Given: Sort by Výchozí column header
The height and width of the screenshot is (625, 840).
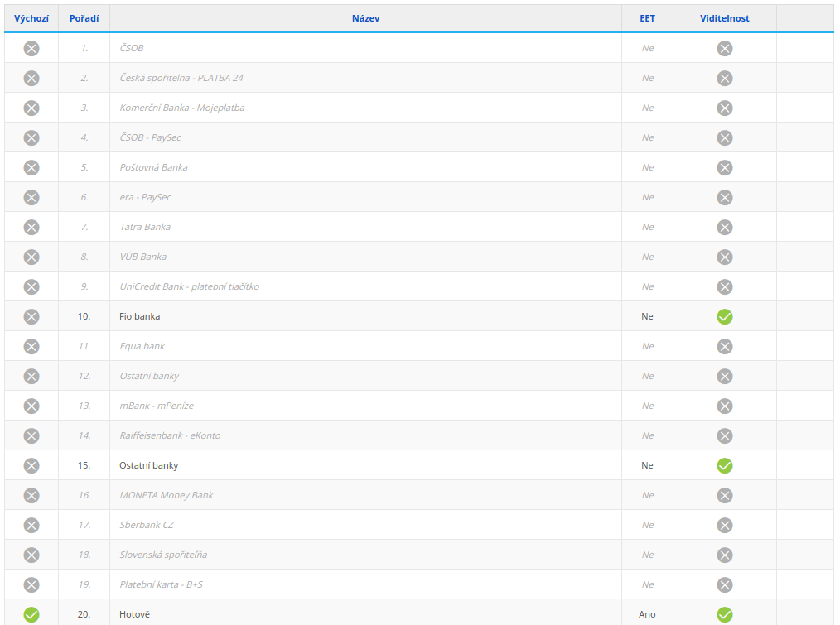Looking at the screenshot, I should [31, 18].
